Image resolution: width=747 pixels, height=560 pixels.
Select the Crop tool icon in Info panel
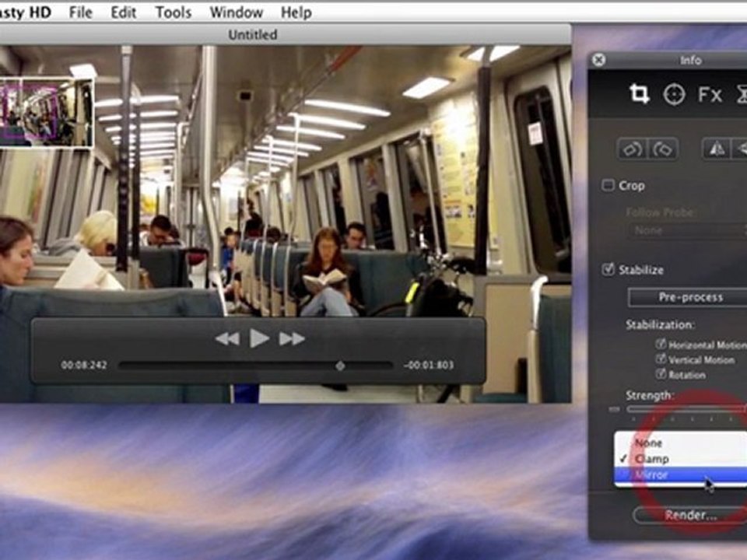(640, 94)
